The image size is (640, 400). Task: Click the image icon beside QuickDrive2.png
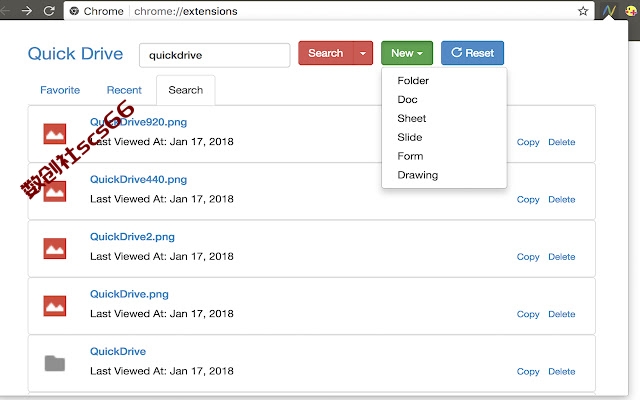click(55, 249)
